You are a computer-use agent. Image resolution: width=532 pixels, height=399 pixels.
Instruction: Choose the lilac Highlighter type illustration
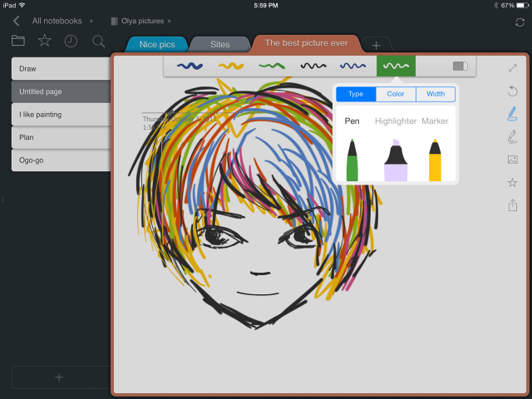396,160
